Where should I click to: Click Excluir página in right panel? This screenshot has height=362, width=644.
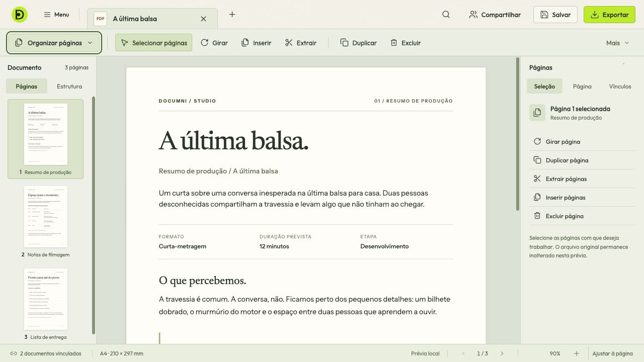click(x=582, y=216)
